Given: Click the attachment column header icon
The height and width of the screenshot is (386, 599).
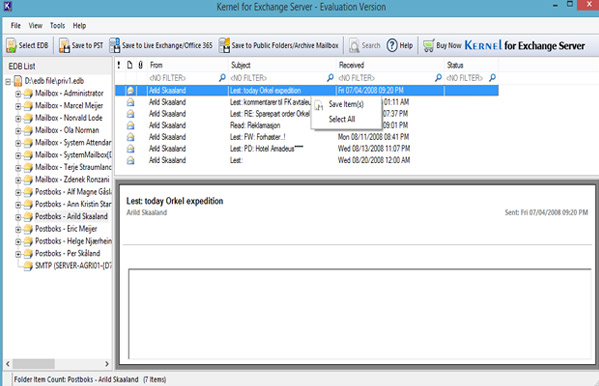Looking at the screenshot, I should pyautogui.click(x=141, y=65).
